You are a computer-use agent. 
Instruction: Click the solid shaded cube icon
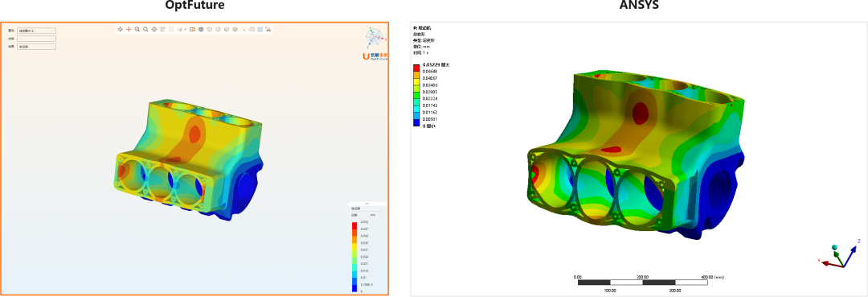click(201, 29)
